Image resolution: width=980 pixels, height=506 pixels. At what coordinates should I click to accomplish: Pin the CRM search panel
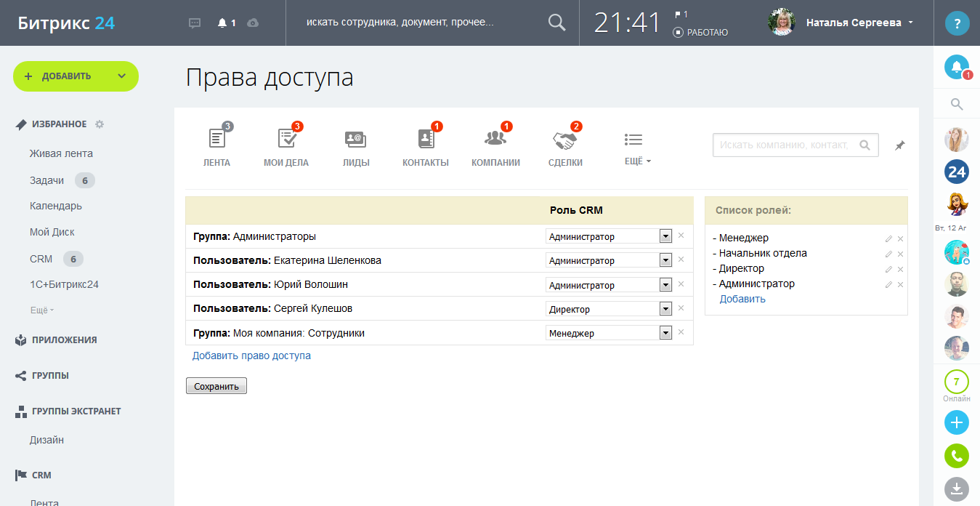(x=899, y=145)
